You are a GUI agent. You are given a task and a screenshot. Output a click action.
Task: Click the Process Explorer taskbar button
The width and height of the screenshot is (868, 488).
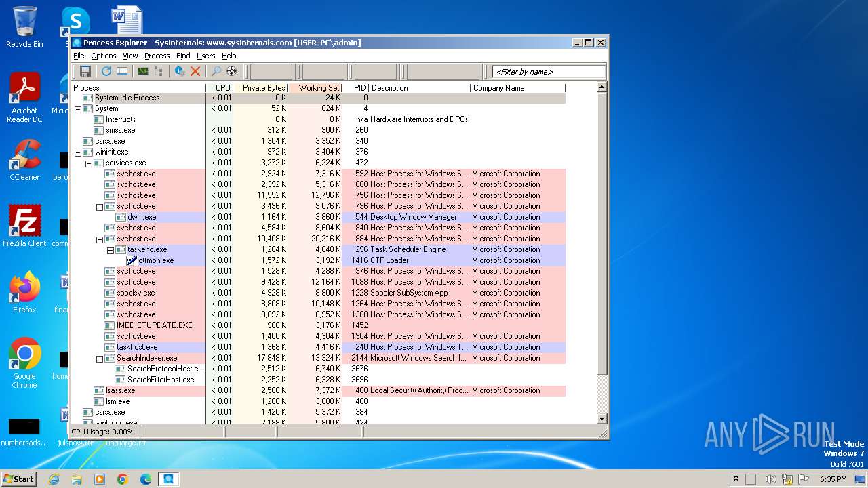click(x=169, y=479)
